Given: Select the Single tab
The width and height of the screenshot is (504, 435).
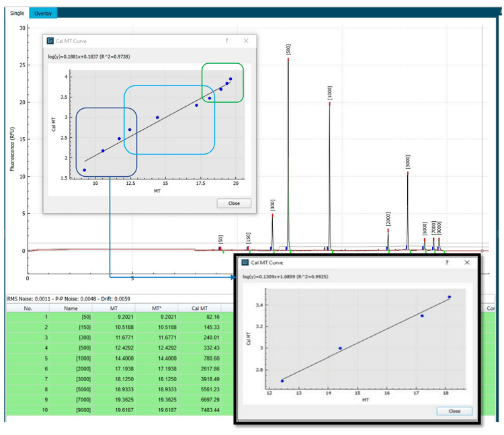Looking at the screenshot, I should (x=17, y=13).
